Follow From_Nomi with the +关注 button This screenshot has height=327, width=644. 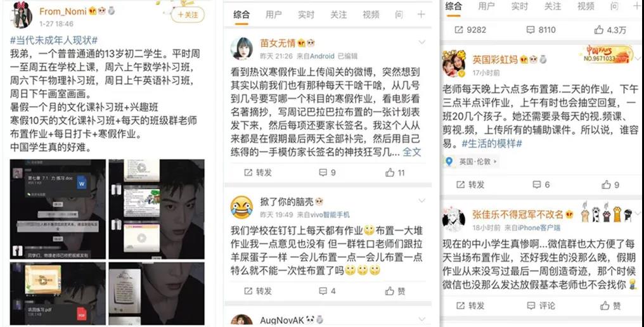[188, 15]
